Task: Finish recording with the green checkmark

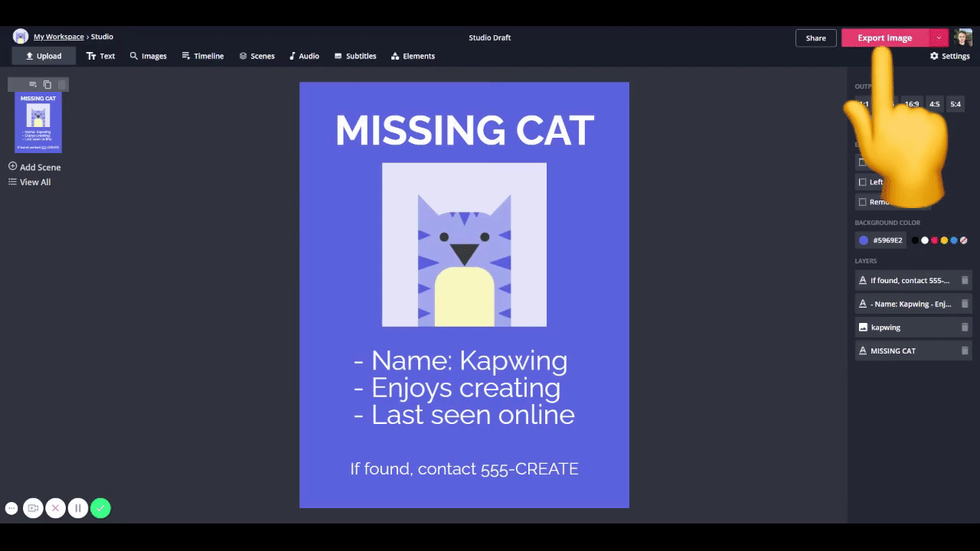Action: click(100, 508)
